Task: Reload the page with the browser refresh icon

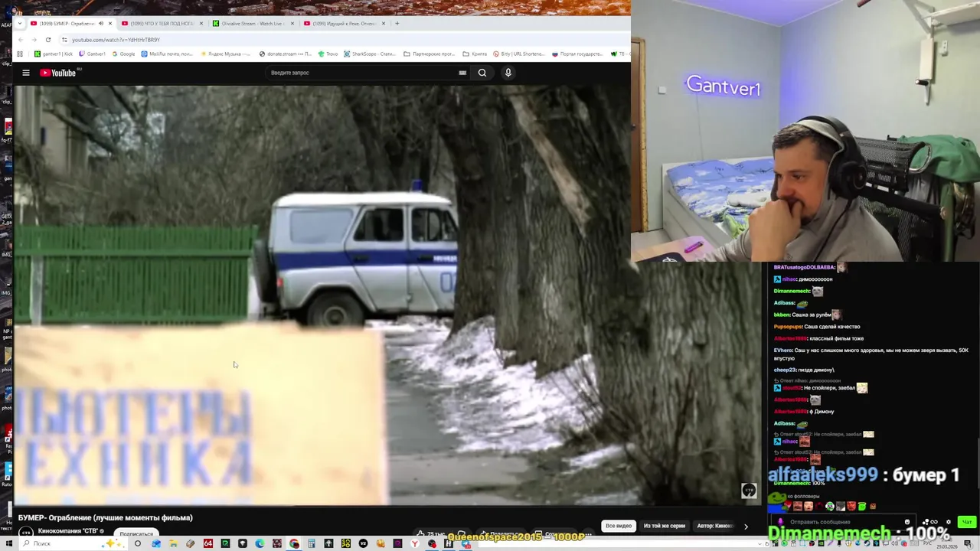Action: pyautogui.click(x=48, y=40)
